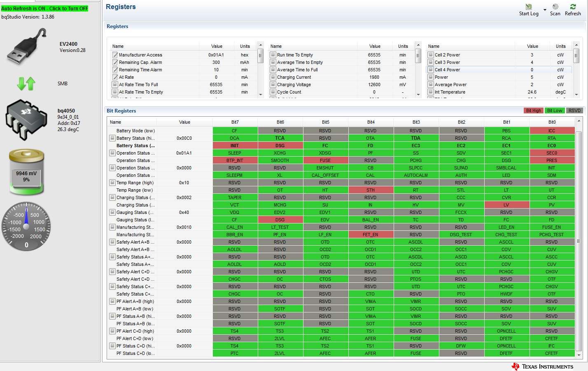Click the Manufacturer Access value 0x01A1

pos(216,55)
